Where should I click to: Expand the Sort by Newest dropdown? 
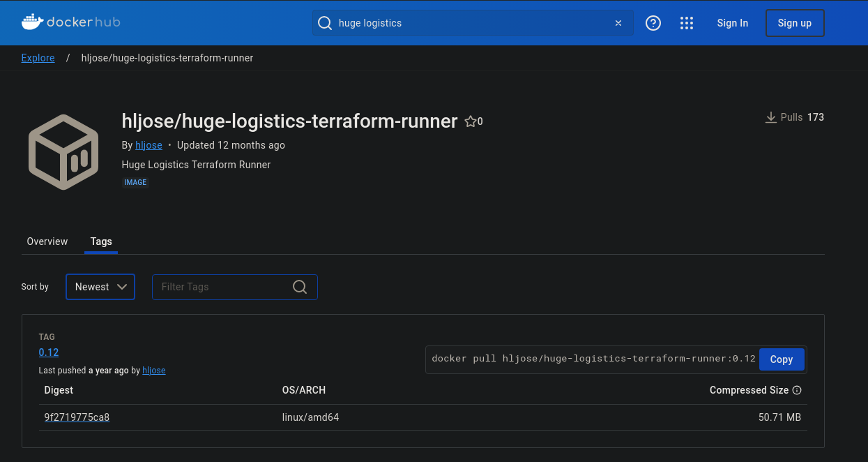[100, 287]
